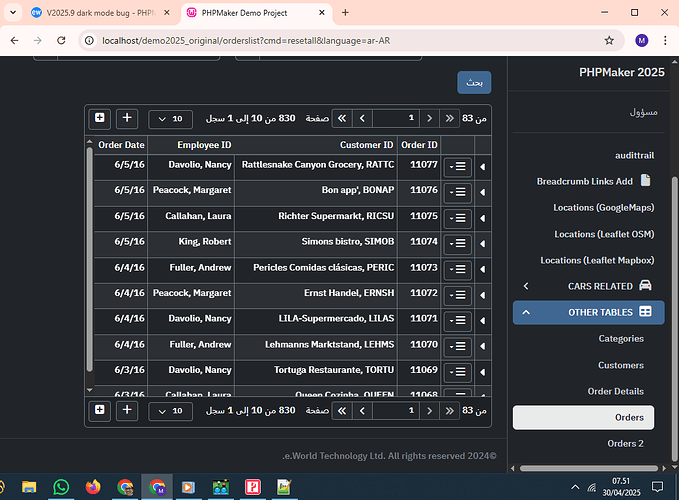Open options menu for order 11071
The image size is (679, 500).
pos(458,320)
